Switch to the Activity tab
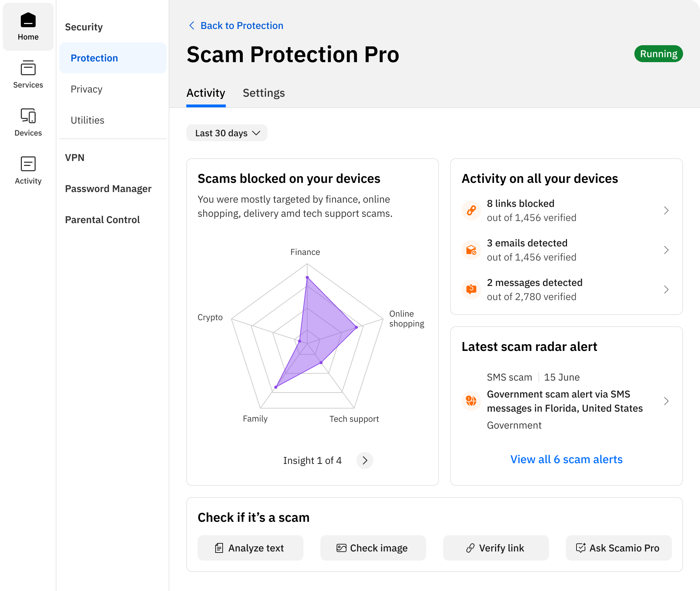The height and width of the screenshot is (591, 700). click(206, 93)
